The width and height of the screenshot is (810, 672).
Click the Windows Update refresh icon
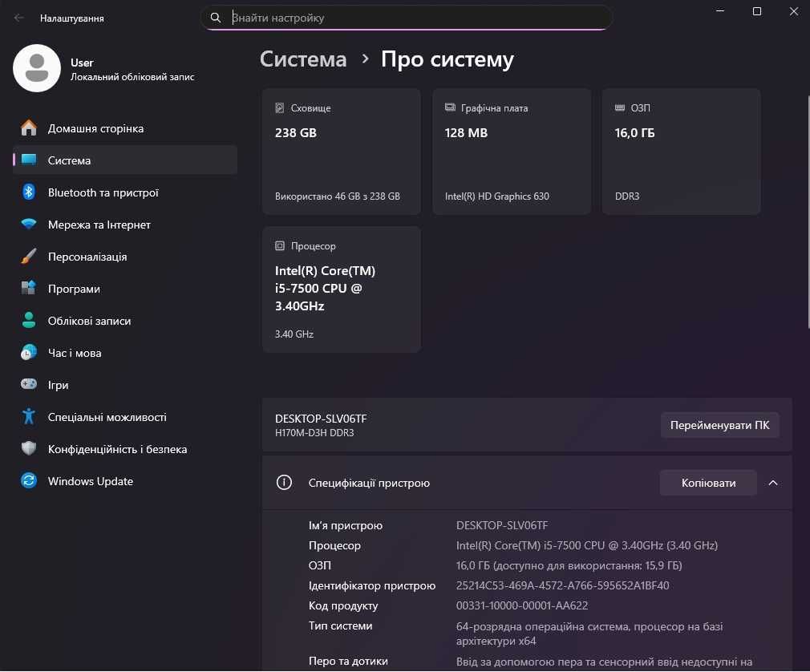pyautogui.click(x=29, y=480)
